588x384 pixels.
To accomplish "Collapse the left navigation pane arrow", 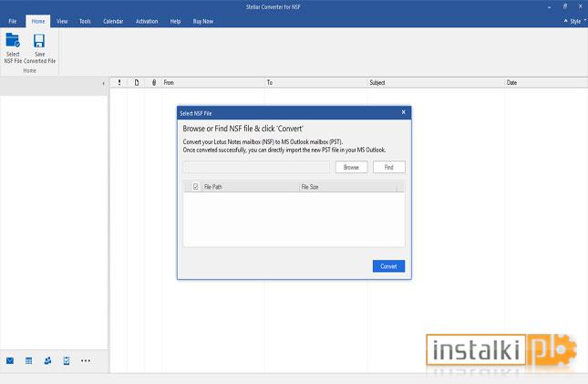I will 104,83.
